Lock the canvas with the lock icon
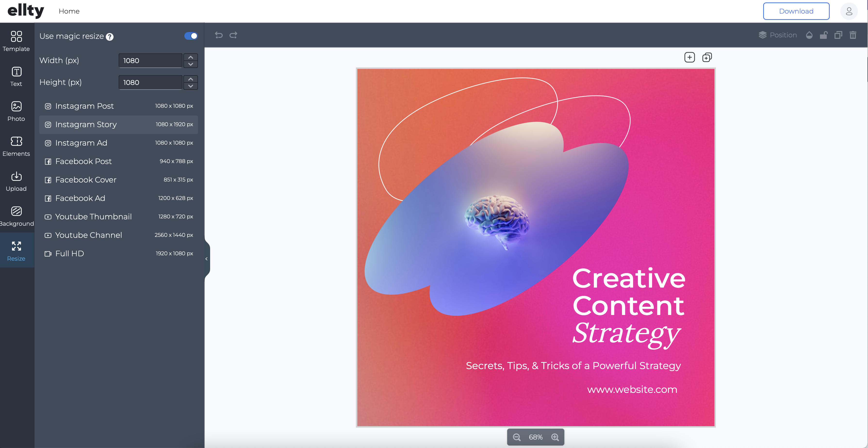 click(x=824, y=35)
